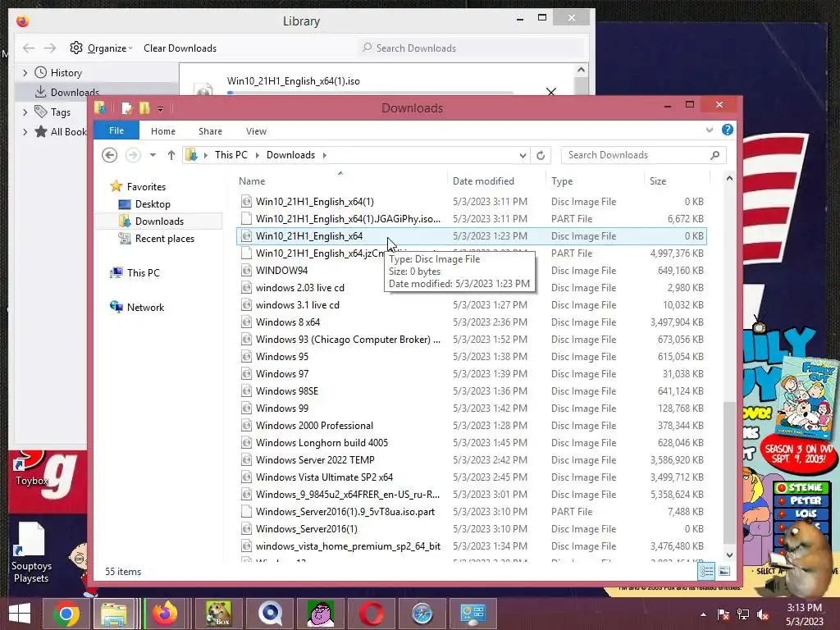The image size is (840, 630).
Task: Expand History in Library sidebar
Action: (25, 73)
